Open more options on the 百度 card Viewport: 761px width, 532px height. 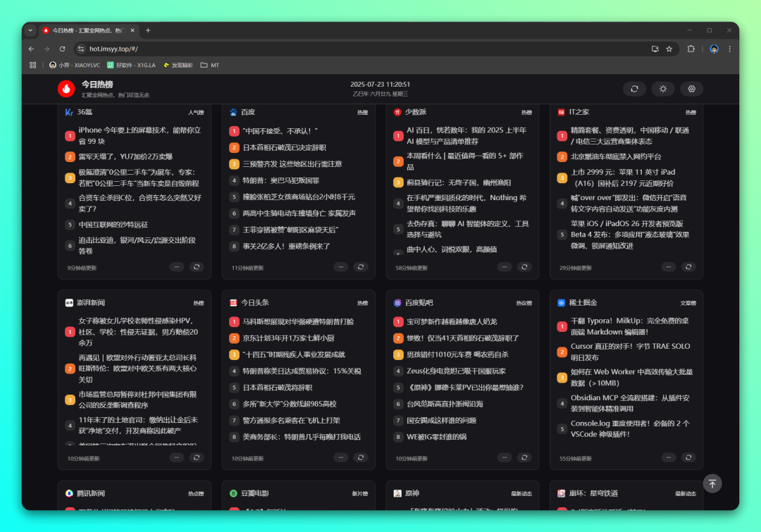[x=341, y=267]
